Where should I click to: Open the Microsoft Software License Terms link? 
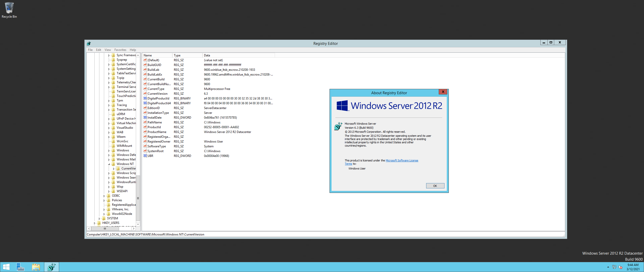pos(402,160)
